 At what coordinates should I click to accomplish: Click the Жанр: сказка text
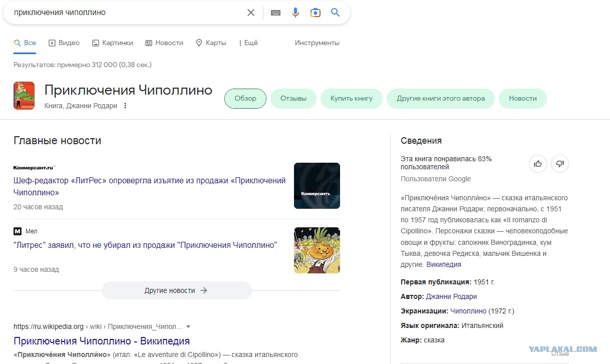(423, 340)
